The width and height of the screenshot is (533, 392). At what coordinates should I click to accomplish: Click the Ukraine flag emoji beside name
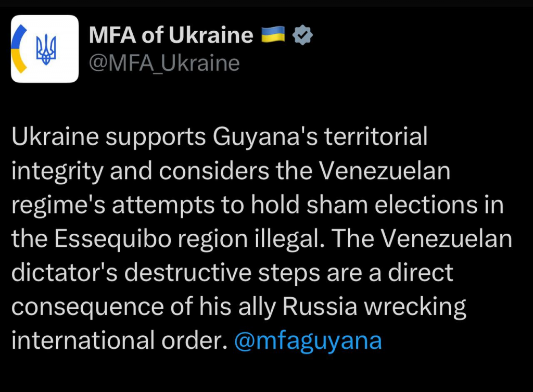point(273,34)
